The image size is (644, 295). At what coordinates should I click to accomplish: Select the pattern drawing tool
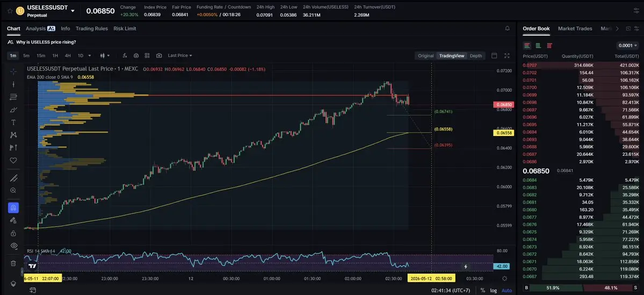coord(13,135)
